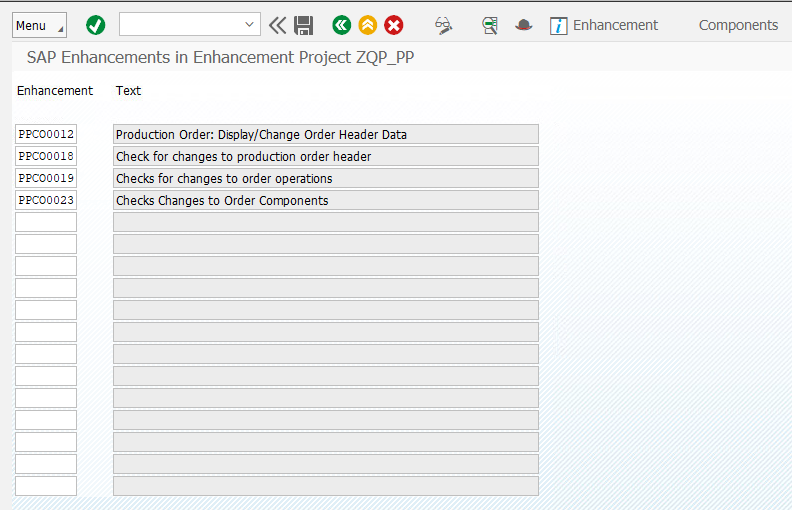This screenshot has height=510, width=792.
Task: Select enhancement field PPCO0012
Action: (46, 134)
